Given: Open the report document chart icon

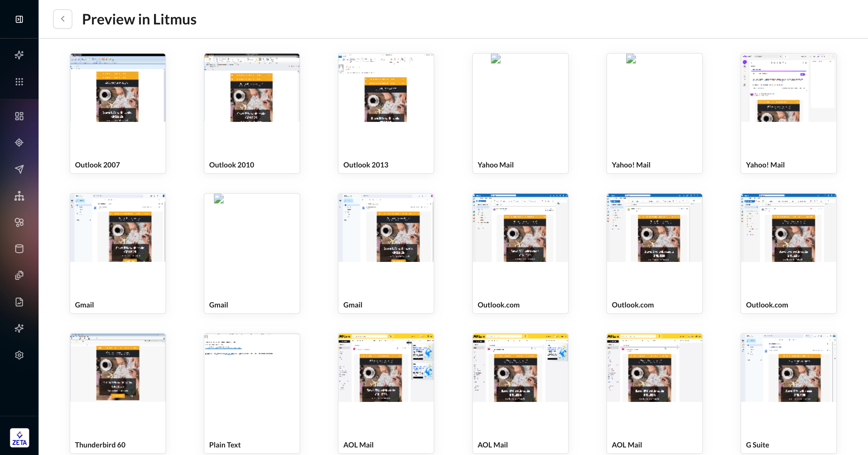Looking at the screenshot, I should click(19, 302).
